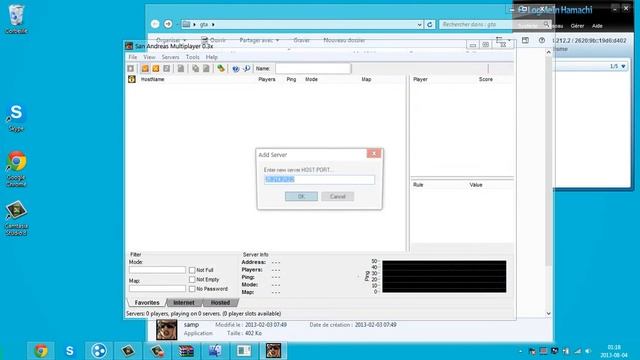Screen dimensions: 640x360
Task: Enable the Not Full filter checkbox
Action: (x=192, y=270)
